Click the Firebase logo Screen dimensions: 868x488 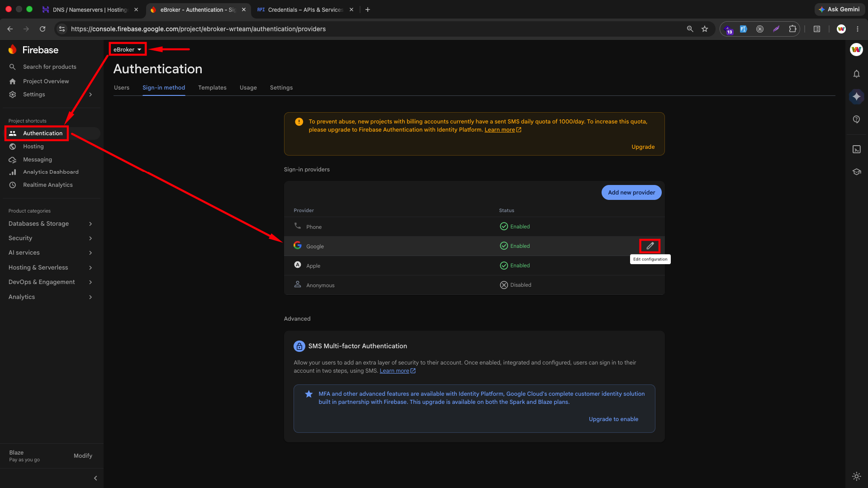[33, 50]
